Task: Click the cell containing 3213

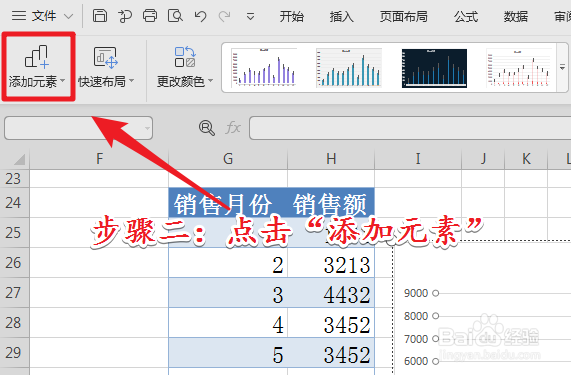Action: [331, 263]
